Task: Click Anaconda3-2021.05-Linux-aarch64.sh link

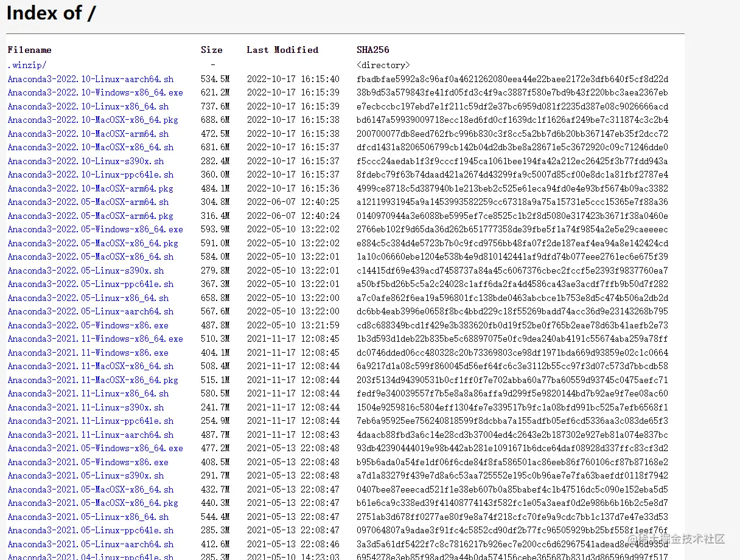Action: [91, 544]
